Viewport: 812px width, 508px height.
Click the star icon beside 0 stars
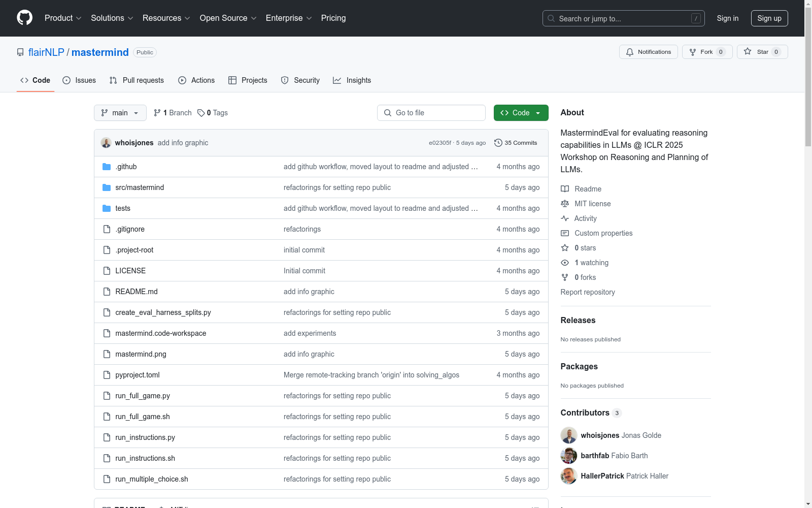(565, 248)
